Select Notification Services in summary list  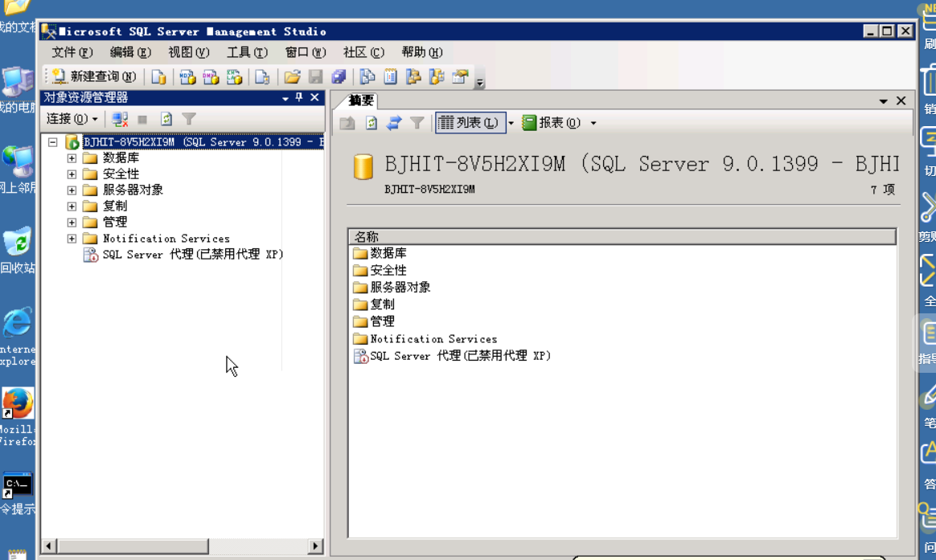click(425, 339)
